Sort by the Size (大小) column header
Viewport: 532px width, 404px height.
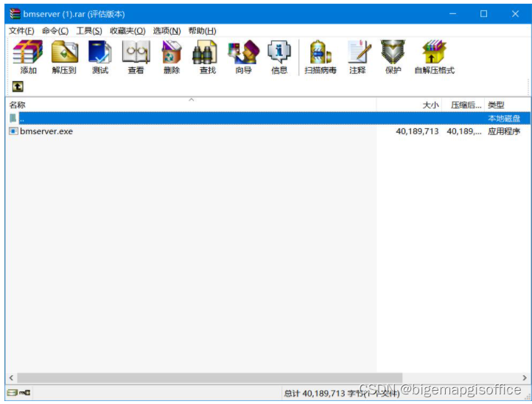coord(409,105)
